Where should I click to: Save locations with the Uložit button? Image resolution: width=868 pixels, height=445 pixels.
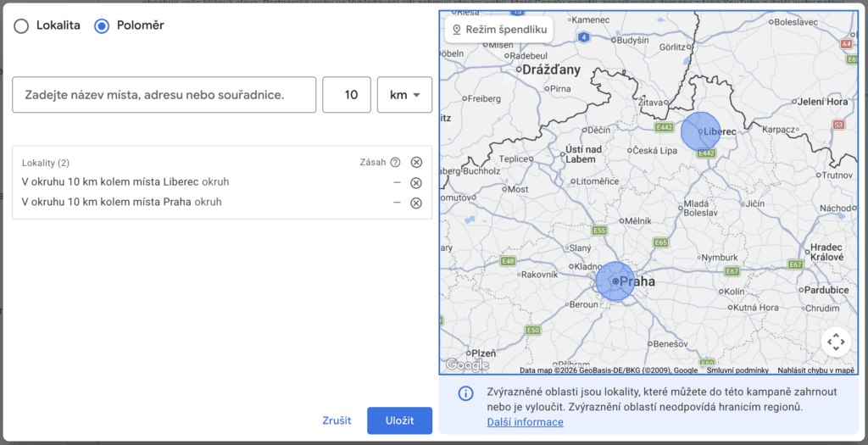[399, 420]
